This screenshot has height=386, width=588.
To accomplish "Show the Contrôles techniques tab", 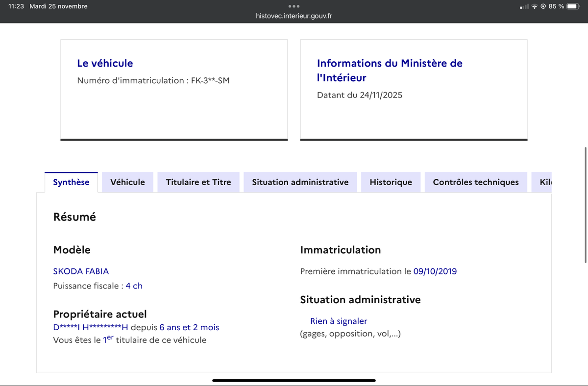I will coord(475,182).
